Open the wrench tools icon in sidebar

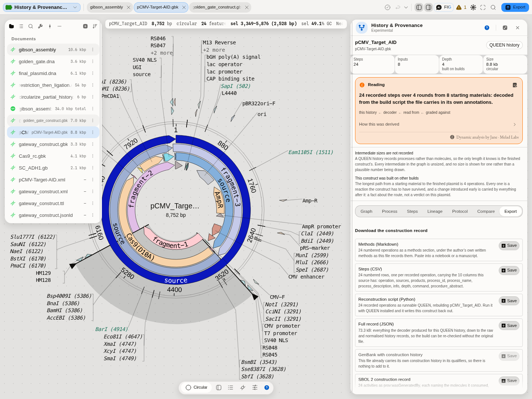pos(40,26)
